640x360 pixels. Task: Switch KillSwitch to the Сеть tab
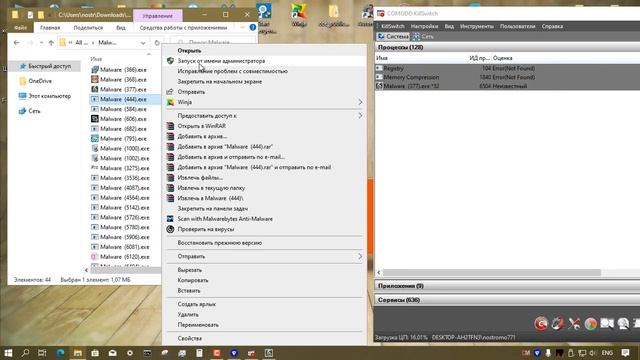pos(423,36)
